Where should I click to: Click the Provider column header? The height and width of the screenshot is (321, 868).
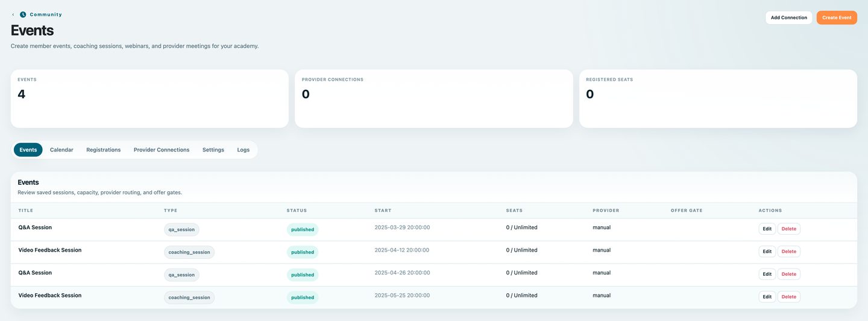click(x=606, y=211)
